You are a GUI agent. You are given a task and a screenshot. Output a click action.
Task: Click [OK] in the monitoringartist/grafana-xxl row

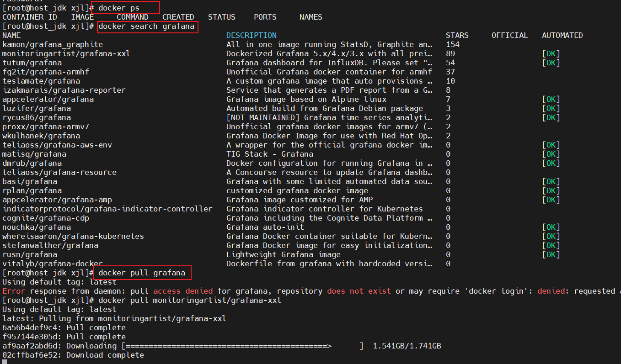pos(551,53)
